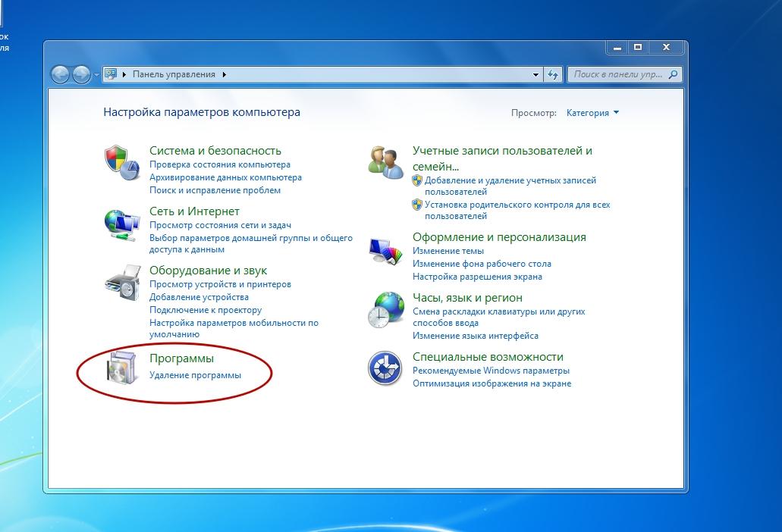Viewport: 782px width, 532px height.
Task: Open the Система и безопасность shield icon
Action: click(x=121, y=162)
